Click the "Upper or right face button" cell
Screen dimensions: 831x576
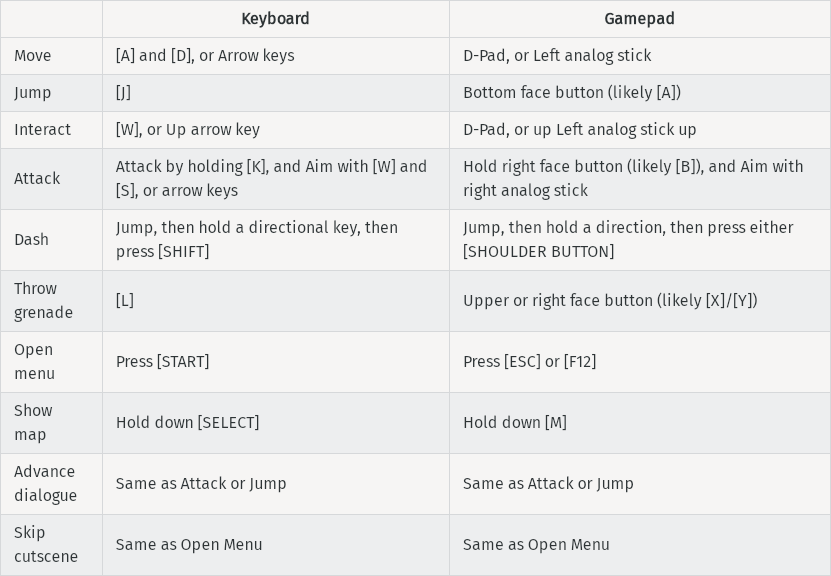pos(610,301)
